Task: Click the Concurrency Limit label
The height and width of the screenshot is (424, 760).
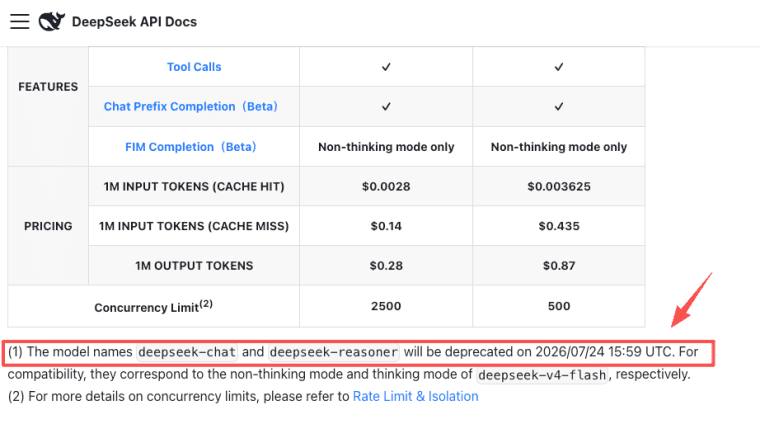Action: coord(153,307)
